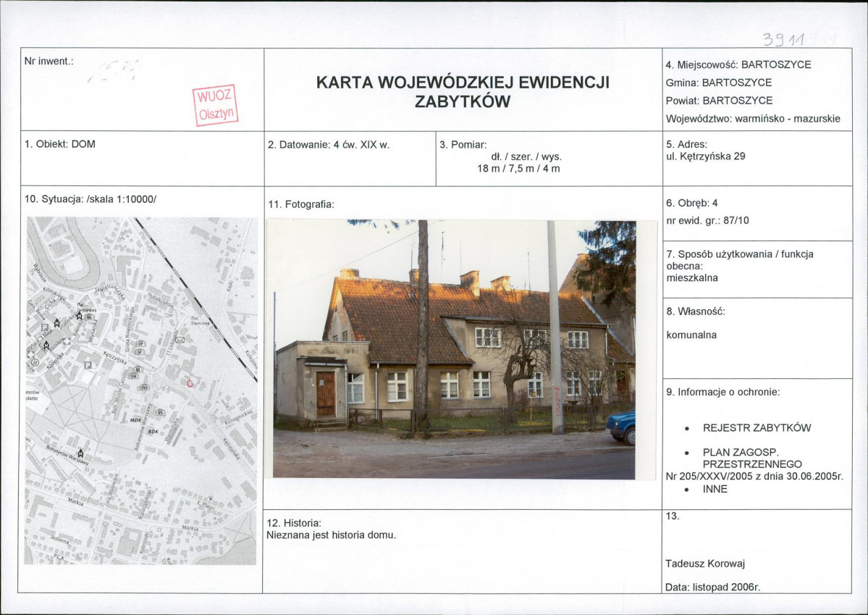
Task: Click "7. Sposób użytkowania / funkcja obecna:" label
Action: pyautogui.click(x=740, y=260)
